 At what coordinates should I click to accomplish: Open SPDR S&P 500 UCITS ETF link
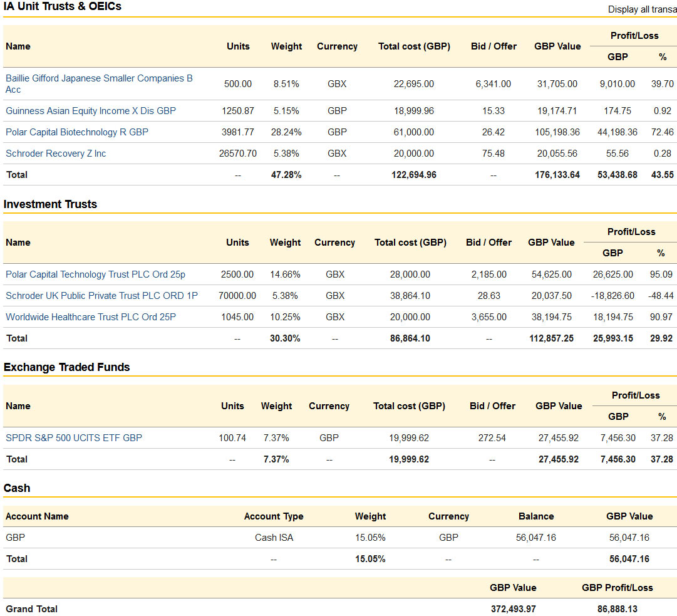click(74, 438)
